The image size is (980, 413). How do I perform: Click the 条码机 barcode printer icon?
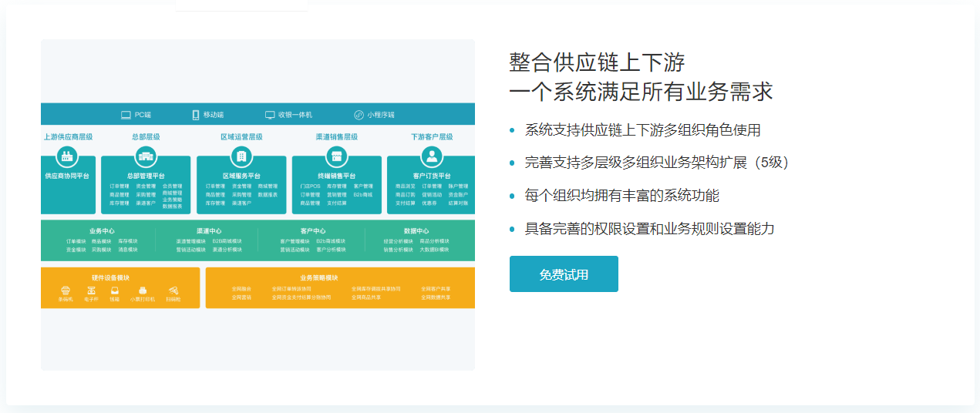(x=66, y=290)
